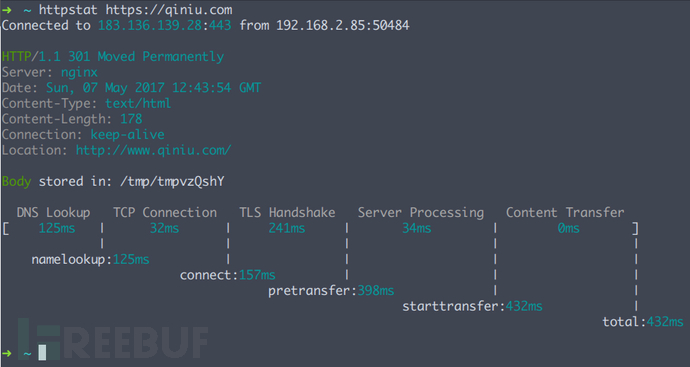Click the Server: nginx header value
The image size is (690, 367).
pos(79,73)
